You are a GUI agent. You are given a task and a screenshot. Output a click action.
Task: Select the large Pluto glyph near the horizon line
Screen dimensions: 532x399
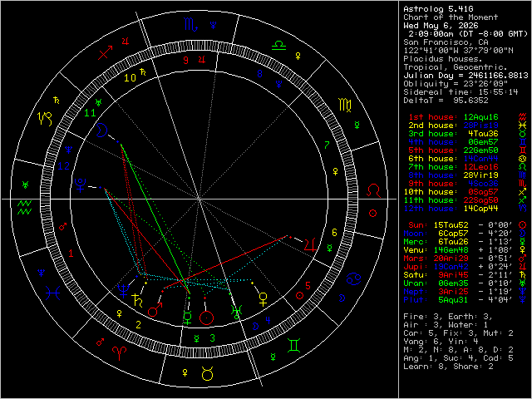80,185
